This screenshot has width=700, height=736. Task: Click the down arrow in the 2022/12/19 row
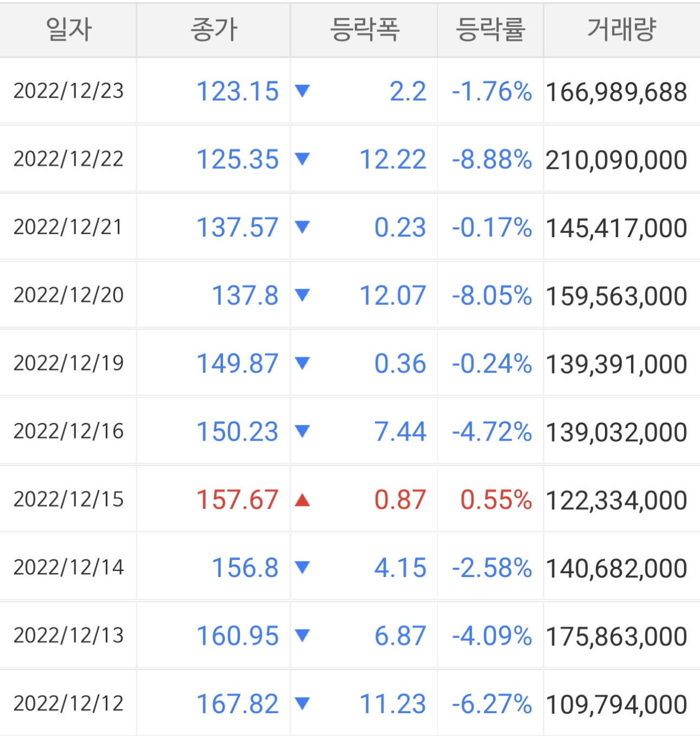[302, 363]
